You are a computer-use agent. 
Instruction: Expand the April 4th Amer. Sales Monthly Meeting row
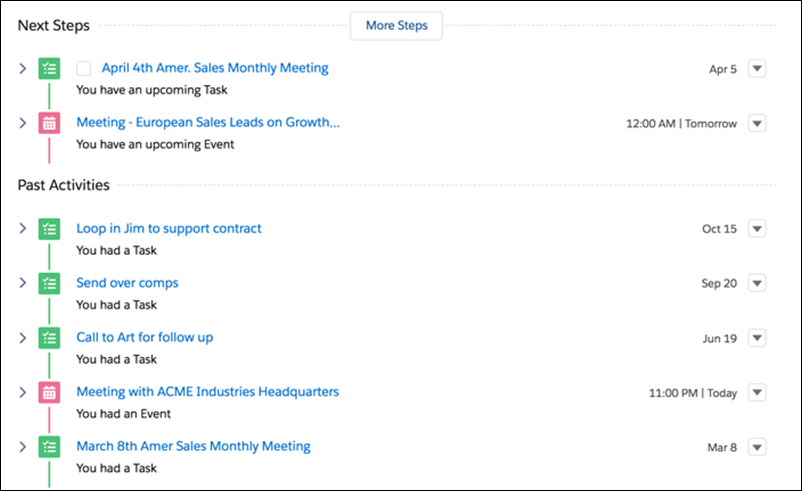(23, 68)
